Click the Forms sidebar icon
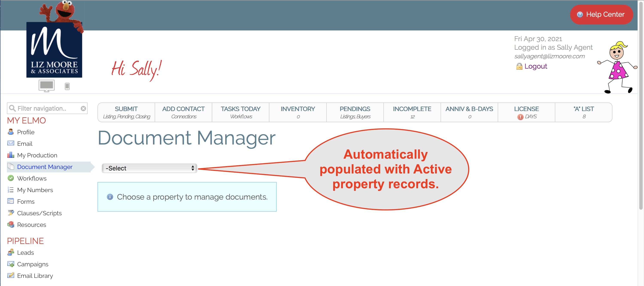The width and height of the screenshot is (644, 286). click(11, 201)
